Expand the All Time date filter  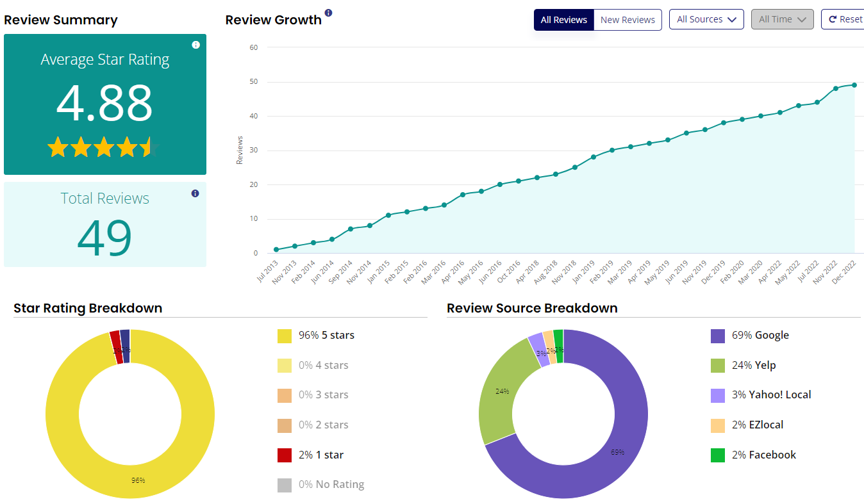[x=782, y=20]
